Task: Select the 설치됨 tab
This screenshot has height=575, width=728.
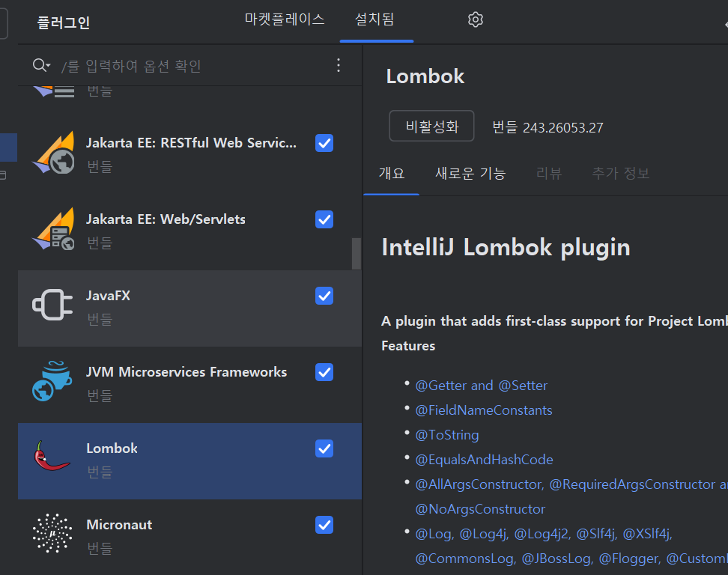Action: point(374,19)
